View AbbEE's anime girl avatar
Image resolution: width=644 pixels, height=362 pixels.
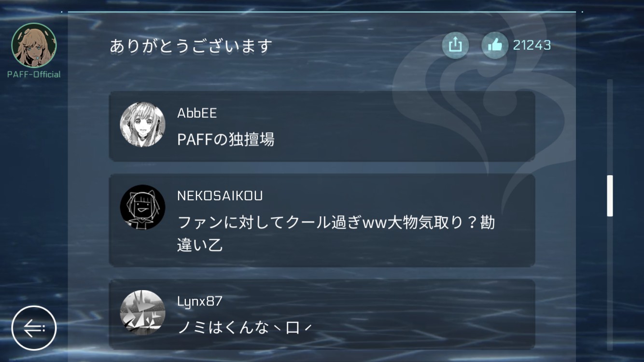point(142,125)
